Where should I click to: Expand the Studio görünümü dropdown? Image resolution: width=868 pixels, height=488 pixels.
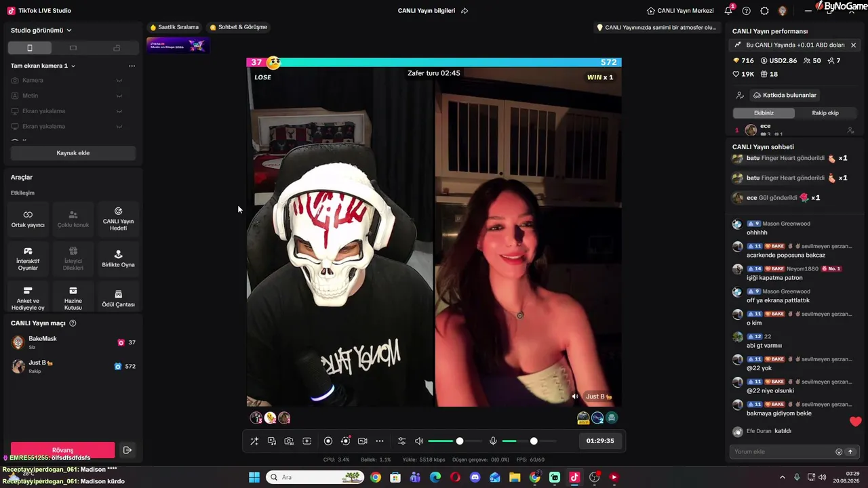pos(41,30)
